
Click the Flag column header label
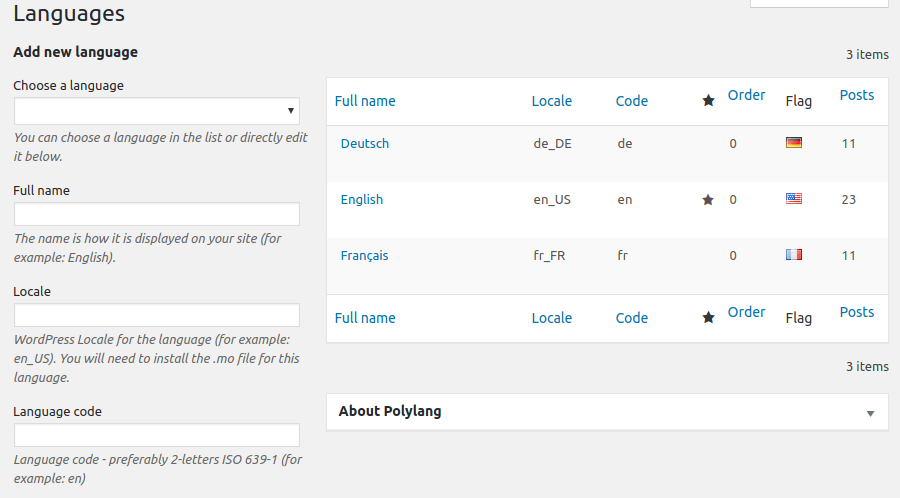[798, 102]
